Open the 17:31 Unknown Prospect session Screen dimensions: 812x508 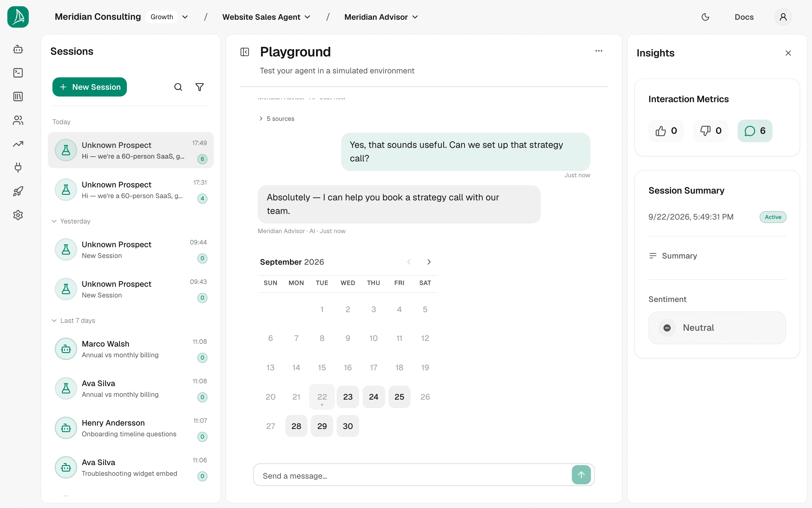(131, 190)
